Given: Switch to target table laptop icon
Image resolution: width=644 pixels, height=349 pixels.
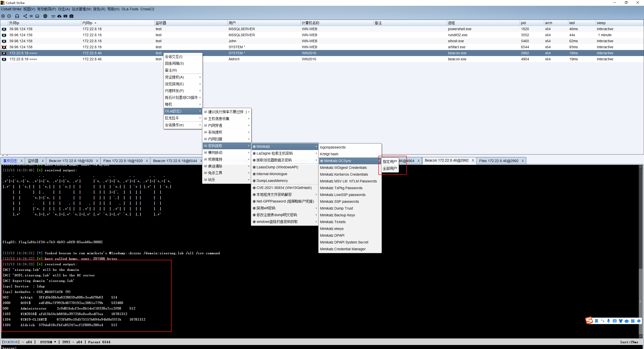Looking at the screenshot, I should [x=37, y=16].
